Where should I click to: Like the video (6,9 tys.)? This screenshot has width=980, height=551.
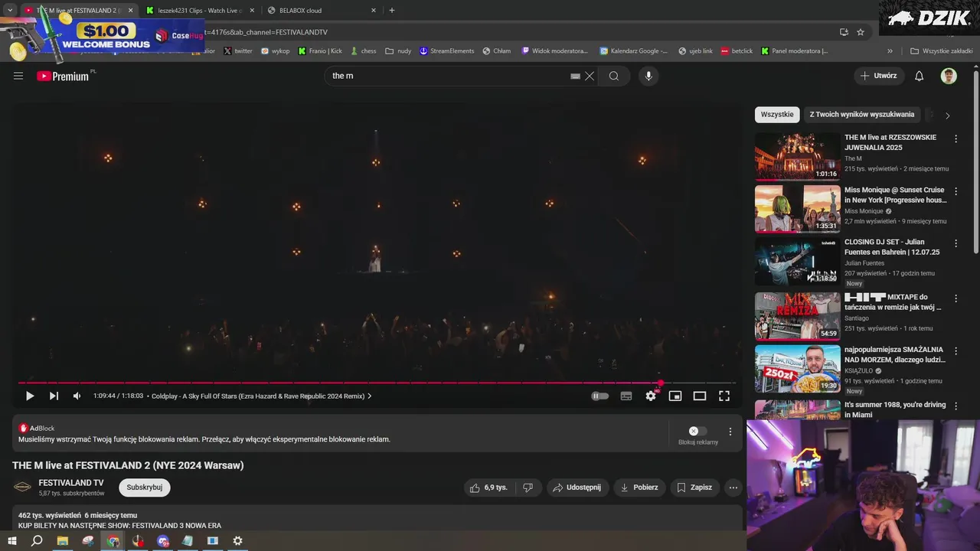pos(489,487)
